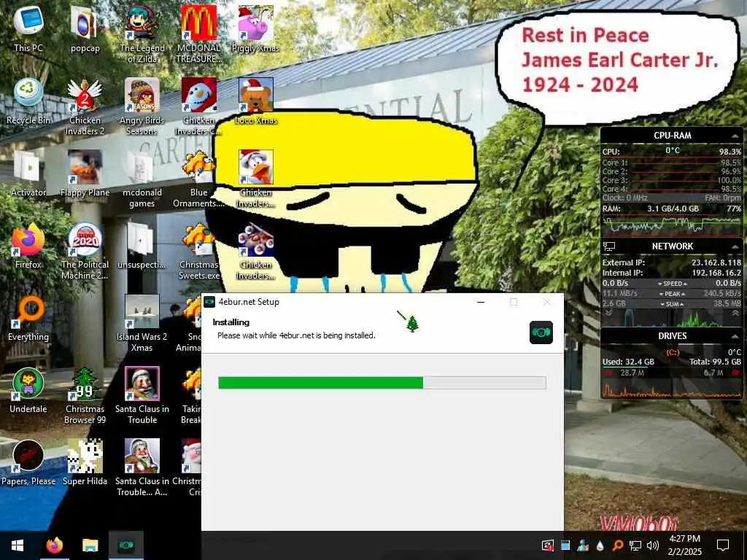
Task: Open Santa Claus in Trouble... A... icon
Action: [x=142, y=467]
